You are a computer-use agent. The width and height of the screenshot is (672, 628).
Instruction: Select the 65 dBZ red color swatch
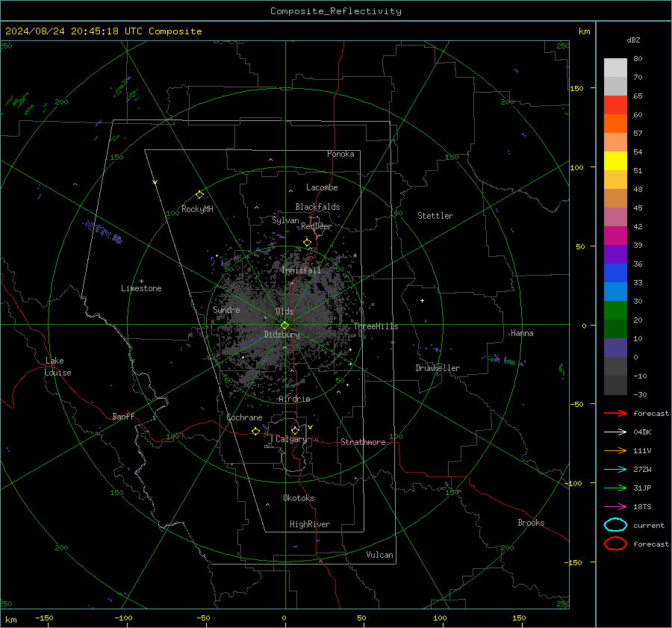pos(615,105)
